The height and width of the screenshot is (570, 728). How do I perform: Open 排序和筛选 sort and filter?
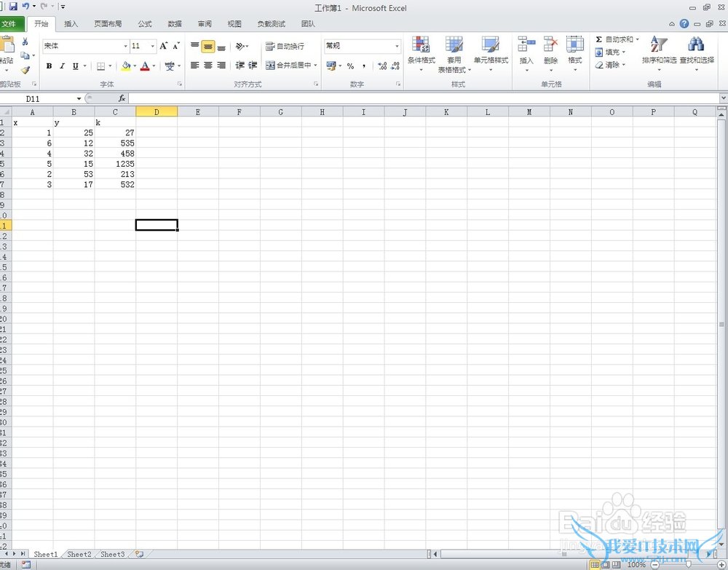tap(659, 55)
